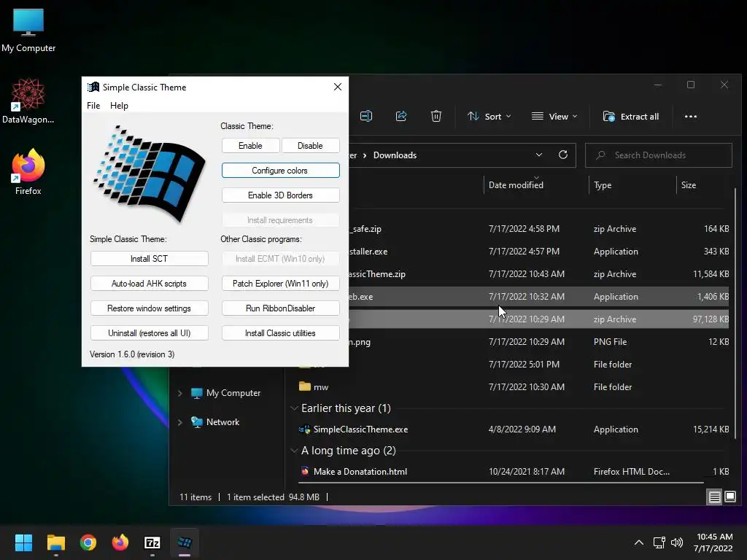Refresh the Downloads folder

(x=563, y=155)
